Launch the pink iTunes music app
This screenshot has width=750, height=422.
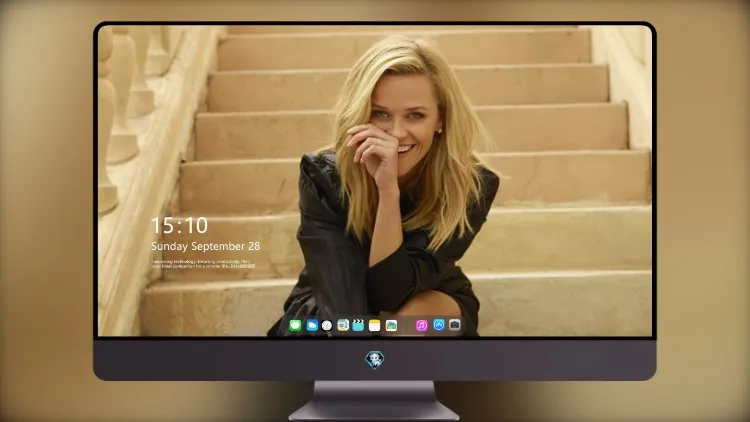coord(421,325)
